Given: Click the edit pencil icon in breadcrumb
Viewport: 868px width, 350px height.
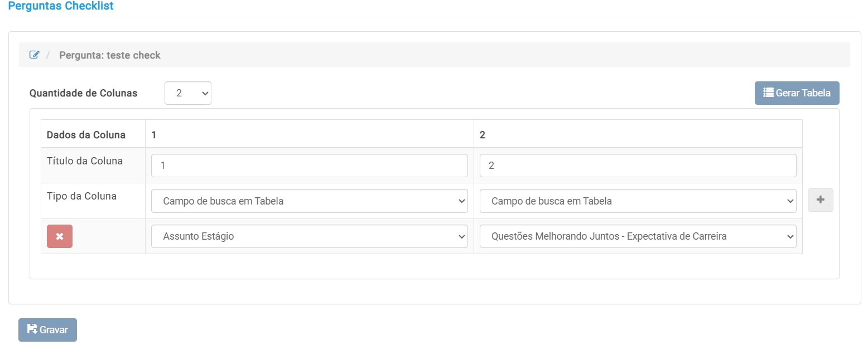Looking at the screenshot, I should (x=35, y=55).
